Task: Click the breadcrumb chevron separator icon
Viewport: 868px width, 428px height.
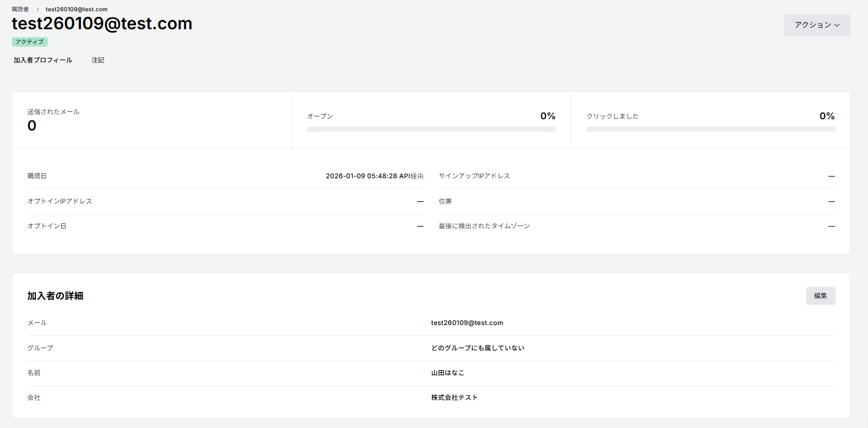Action: click(38, 10)
